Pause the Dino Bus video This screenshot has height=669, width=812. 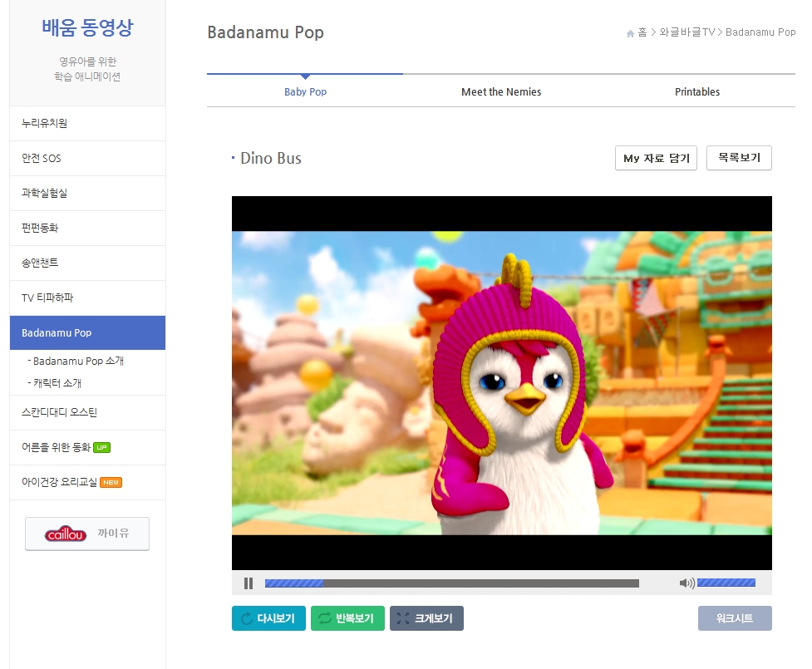(249, 583)
